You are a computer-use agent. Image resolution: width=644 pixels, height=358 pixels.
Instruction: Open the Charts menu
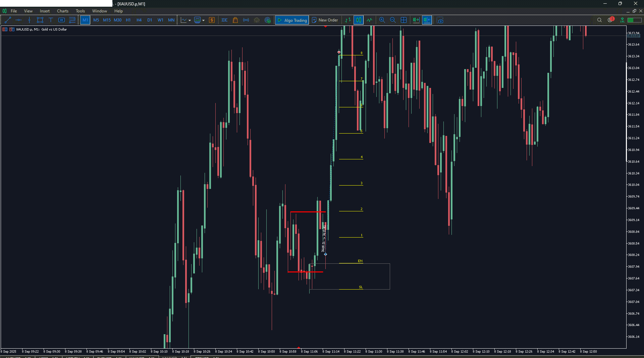click(62, 11)
